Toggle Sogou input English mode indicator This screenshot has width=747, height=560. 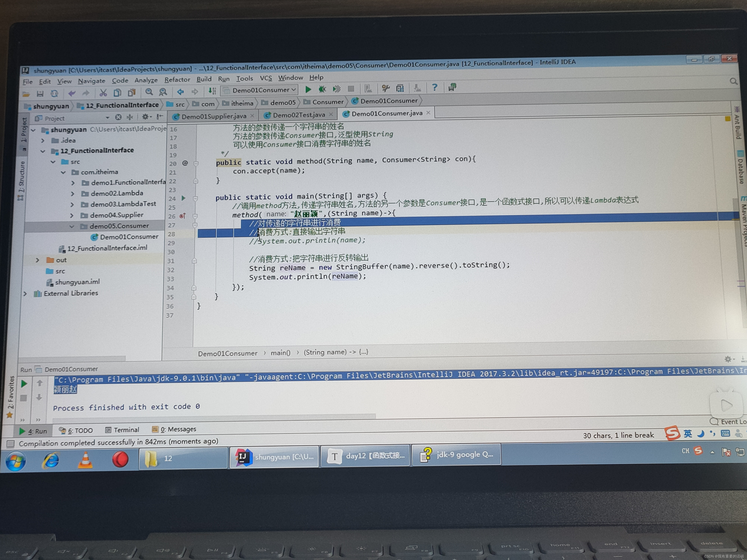pos(688,433)
